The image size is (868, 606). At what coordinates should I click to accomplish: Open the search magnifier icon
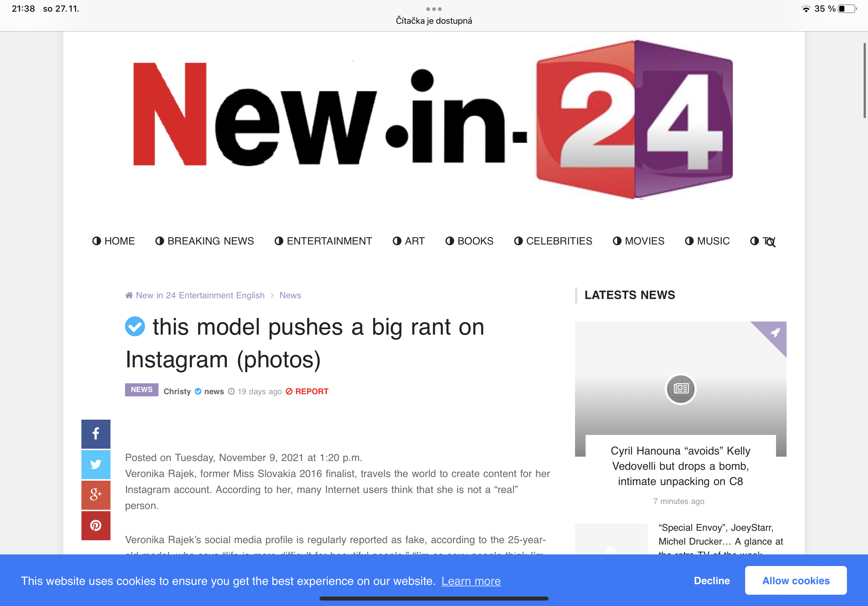pos(771,243)
